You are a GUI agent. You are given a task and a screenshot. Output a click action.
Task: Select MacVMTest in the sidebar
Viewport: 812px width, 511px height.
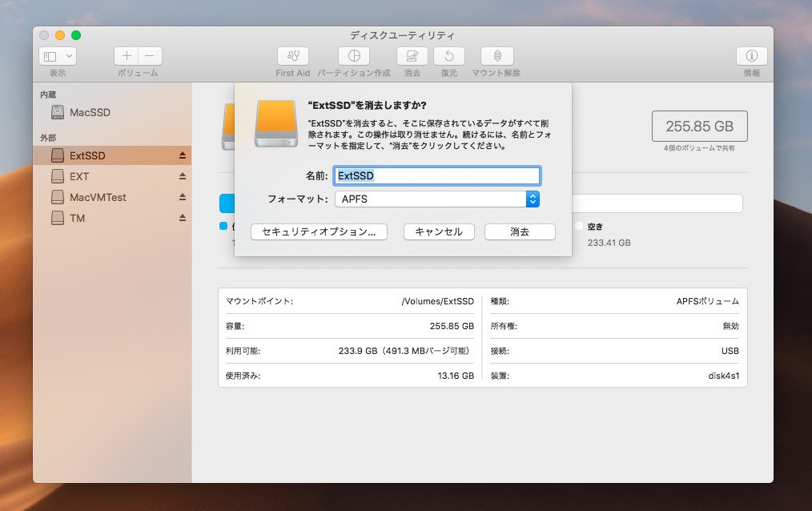click(x=98, y=197)
